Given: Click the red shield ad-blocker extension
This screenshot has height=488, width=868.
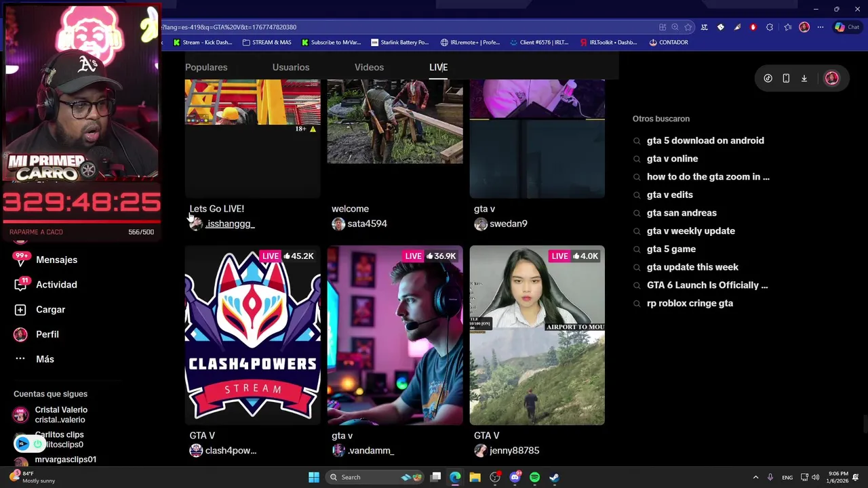Looking at the screenshot, I should point(753,27).
